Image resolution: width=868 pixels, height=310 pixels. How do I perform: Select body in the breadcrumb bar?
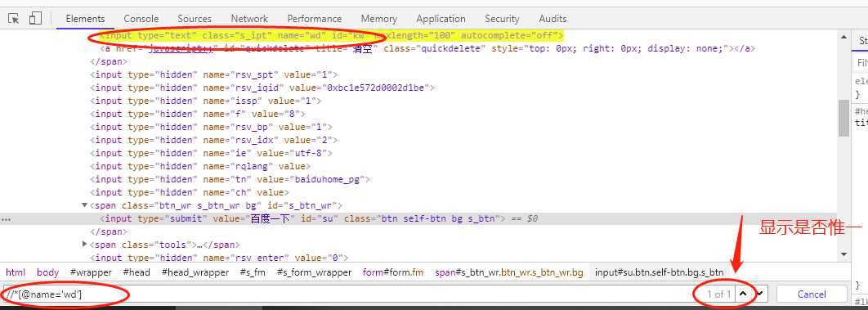[x=48, y=272]
